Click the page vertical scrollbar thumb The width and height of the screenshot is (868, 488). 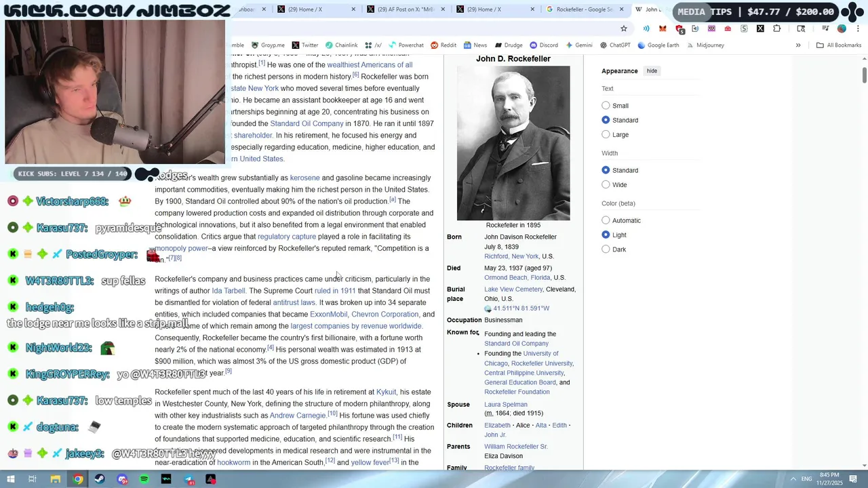[x=864, y=75]
